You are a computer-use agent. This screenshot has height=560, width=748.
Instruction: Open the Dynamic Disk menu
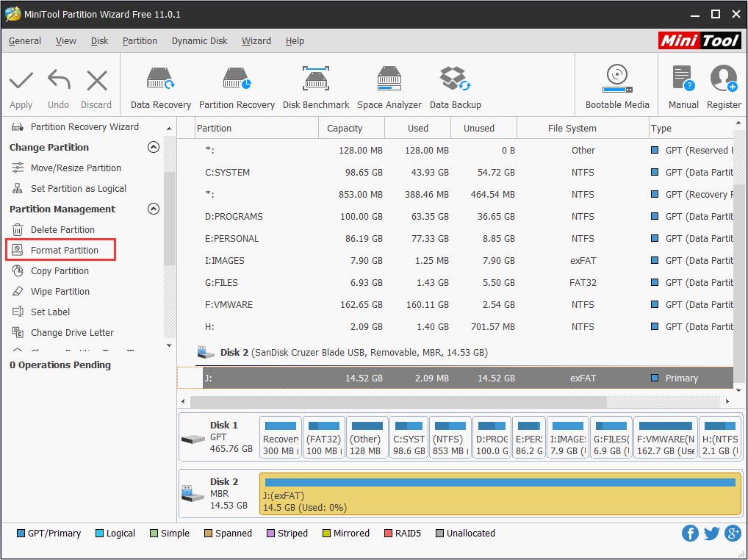199,41
